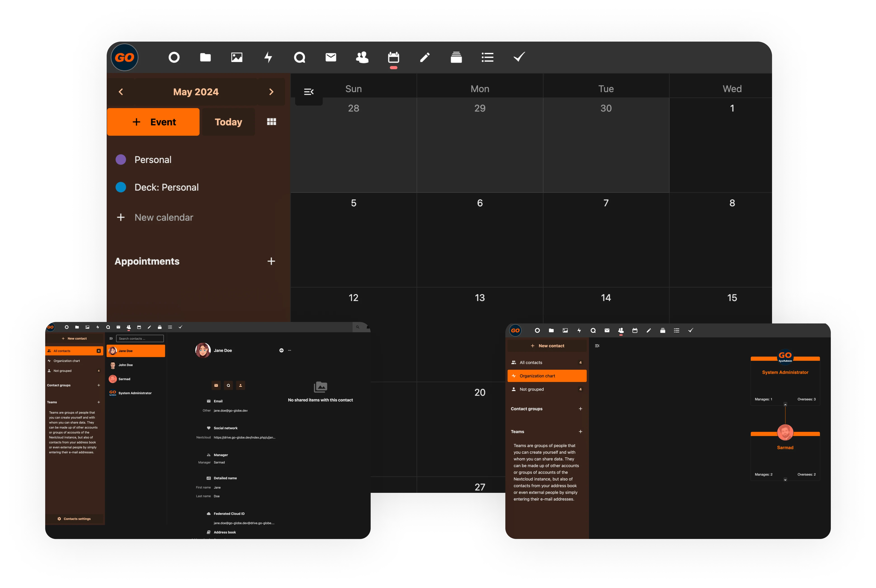
Task: Select System Administrator in contacts list
Action: (x=136, y=393)
